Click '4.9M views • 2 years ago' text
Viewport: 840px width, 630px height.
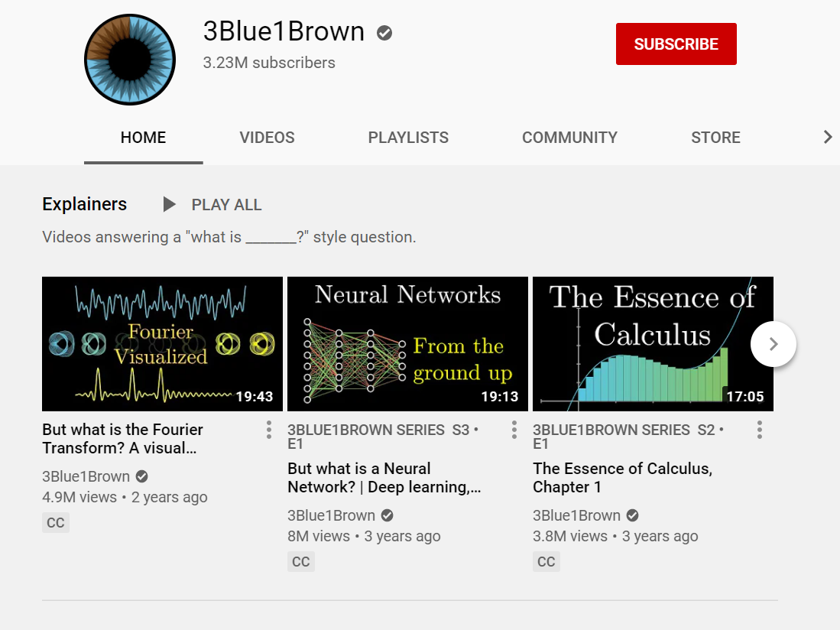pyautogui.click(x=125, y=498)
